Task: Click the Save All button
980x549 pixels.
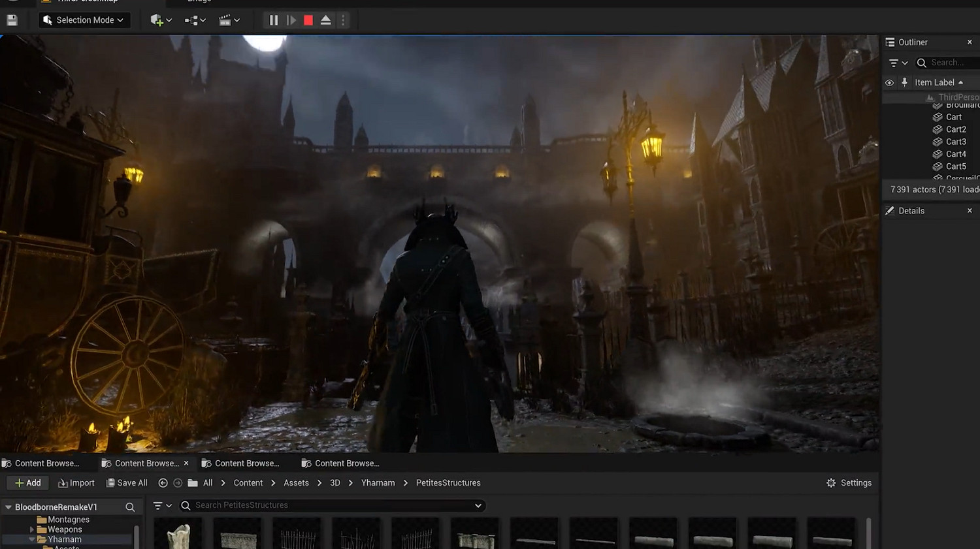Action: pyautogui.click(x=127, y=483)
